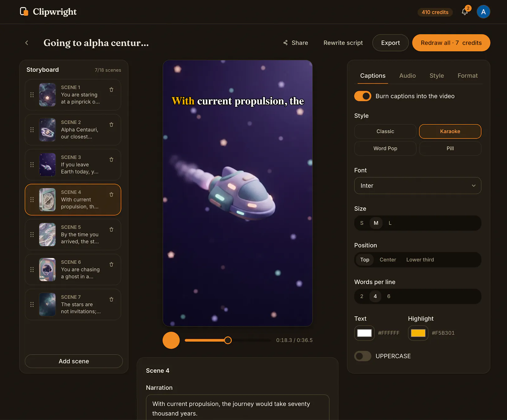Set words per line to 4
Image resolution: width=507 pixels, height=420 pixels.
(x=375, y=296)
